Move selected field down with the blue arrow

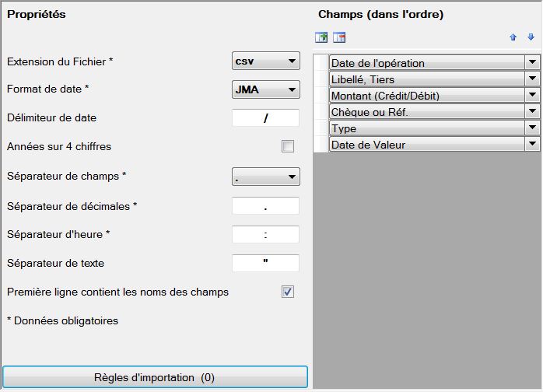click(x=531, y=37)
